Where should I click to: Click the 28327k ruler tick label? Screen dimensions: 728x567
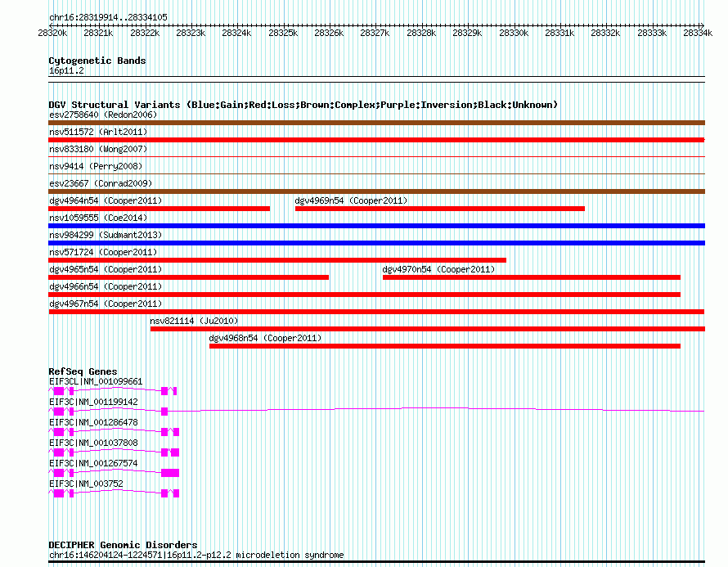coord(375,33)
